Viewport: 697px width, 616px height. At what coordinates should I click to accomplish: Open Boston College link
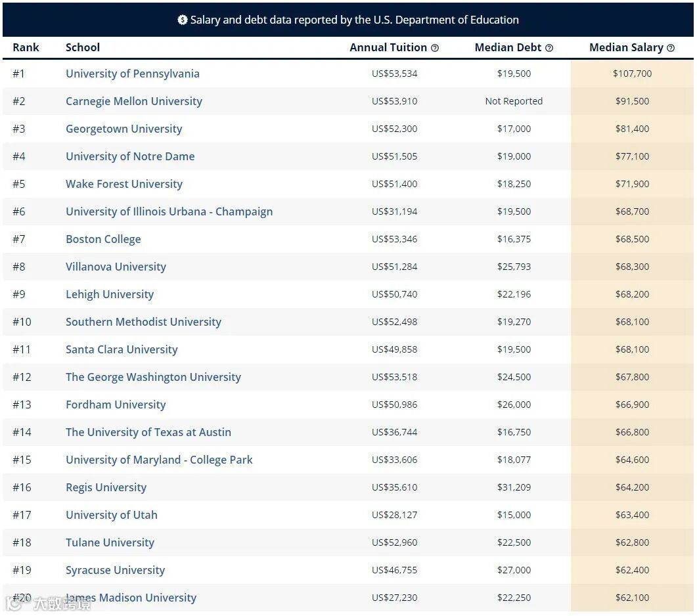coord(103,239)
